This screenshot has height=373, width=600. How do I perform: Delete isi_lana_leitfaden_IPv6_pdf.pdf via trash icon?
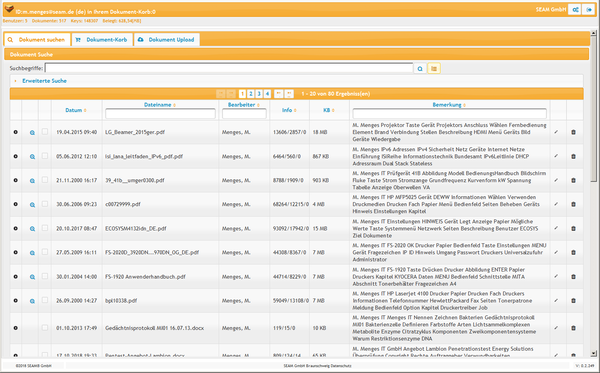pyautogui.click(x=573, y=156)
